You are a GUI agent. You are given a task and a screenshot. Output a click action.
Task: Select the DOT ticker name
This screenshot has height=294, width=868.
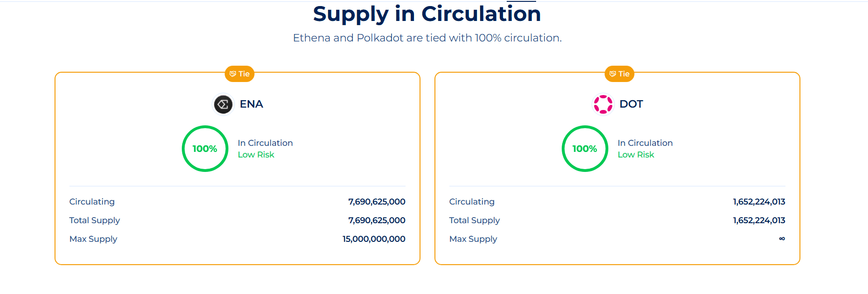point(631,104)
